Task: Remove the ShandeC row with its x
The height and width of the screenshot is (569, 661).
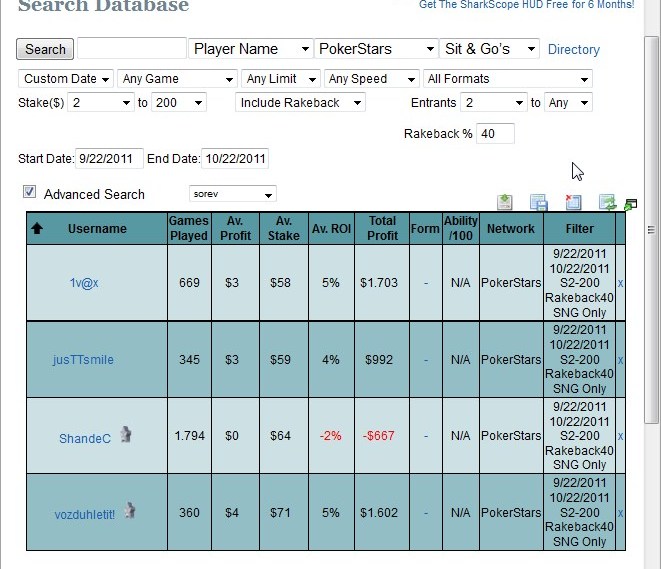Action: (x=620, y=436)
